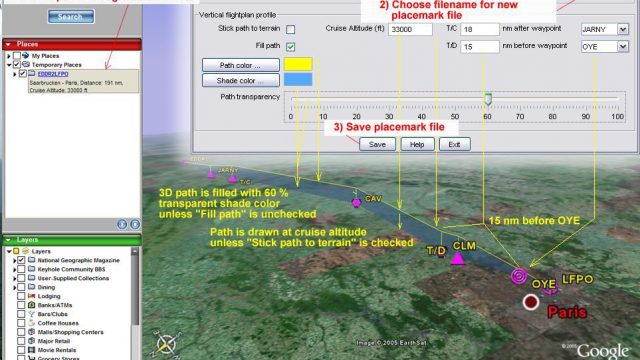Collapse the Temporary Places tree node
Screen dimensions: 640x360
9,64
